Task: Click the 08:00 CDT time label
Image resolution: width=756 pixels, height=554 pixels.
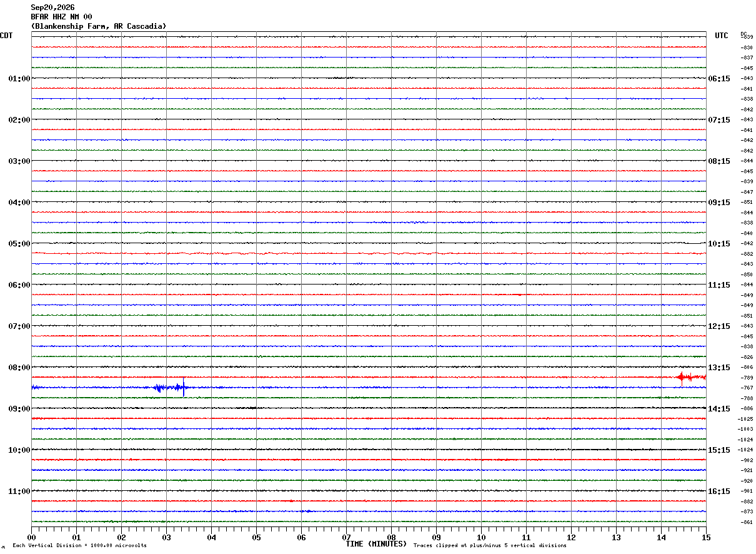Action: [19, 368]
